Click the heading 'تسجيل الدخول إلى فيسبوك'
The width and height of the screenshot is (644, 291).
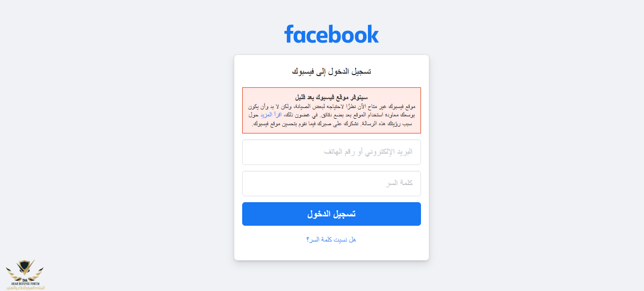coord(332,72)
